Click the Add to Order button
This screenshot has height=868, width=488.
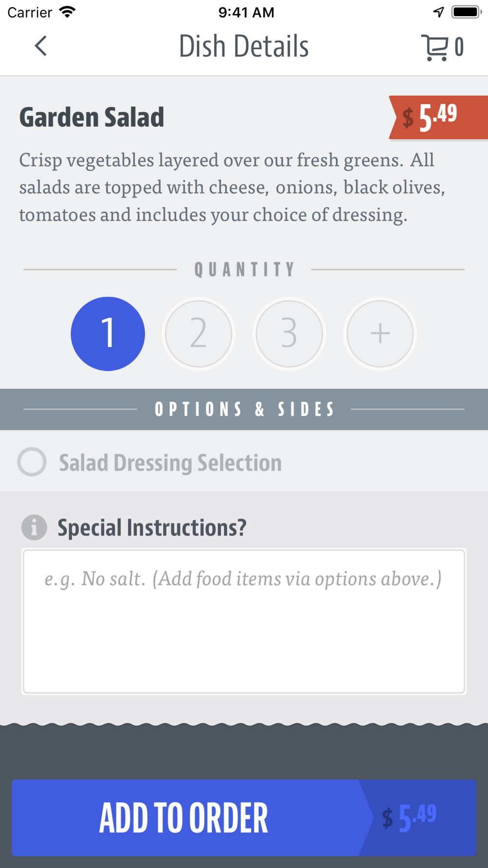[244, 818]
